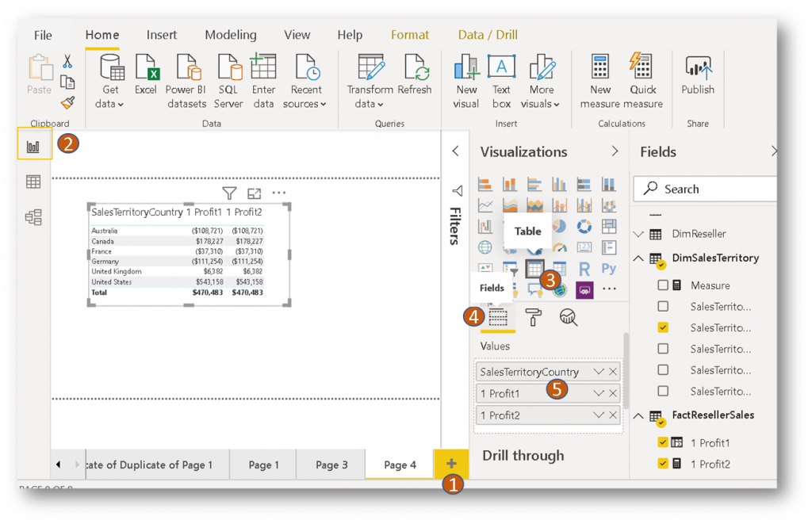This screenshot has width=812, height=524.
Task: Switch to Data view in left sidebar
Action: click(33, 182)
